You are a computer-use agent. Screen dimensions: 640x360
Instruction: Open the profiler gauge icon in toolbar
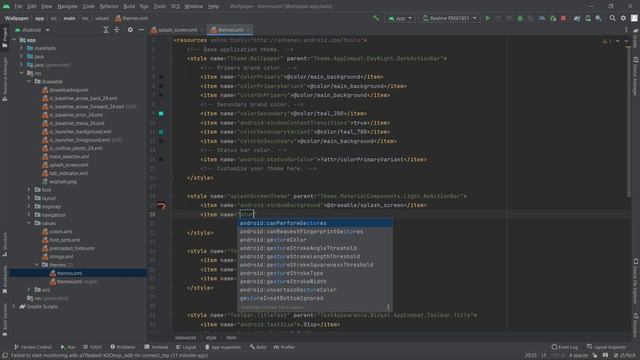pos(542,18)
